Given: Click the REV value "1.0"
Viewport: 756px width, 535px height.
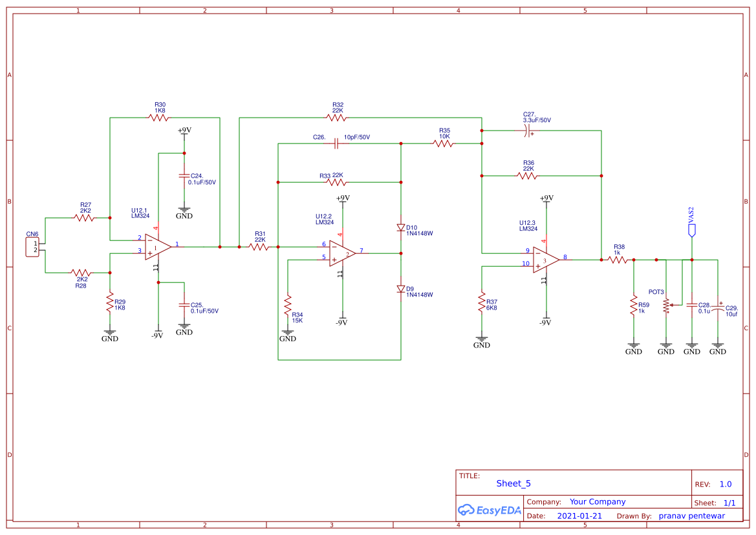Looking at the screenshot, I should pos(726,485).
